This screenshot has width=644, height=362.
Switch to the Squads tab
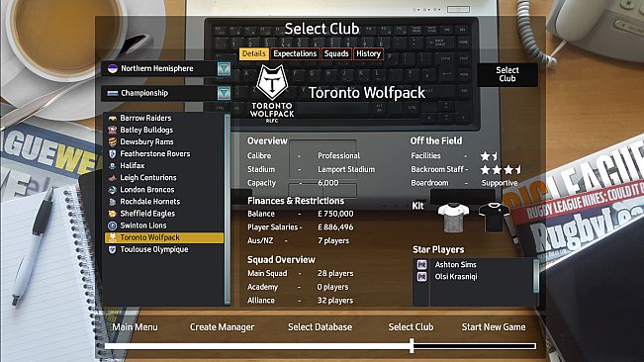pyautogui.click(x=336, y=53)
